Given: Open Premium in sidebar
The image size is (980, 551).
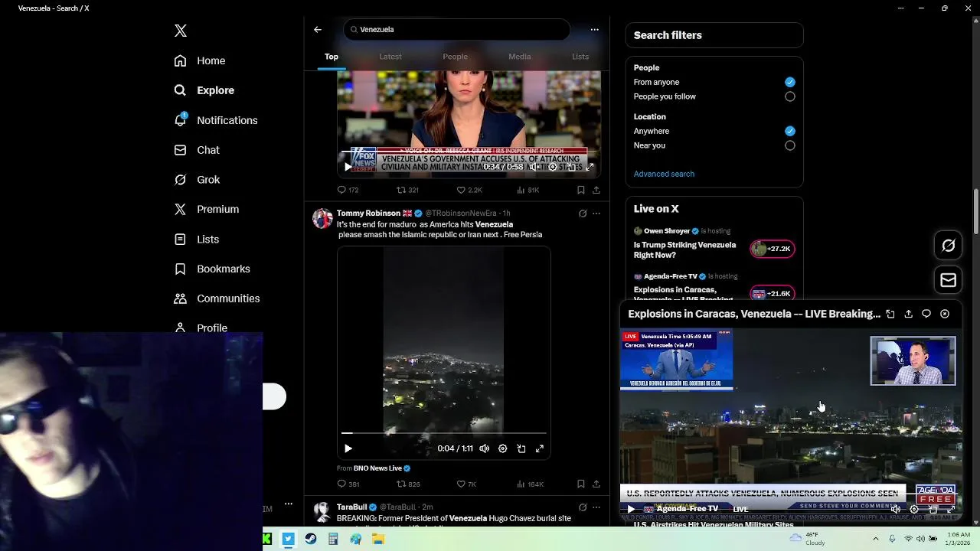Looking at the screenshot, I should pos(207,209).
